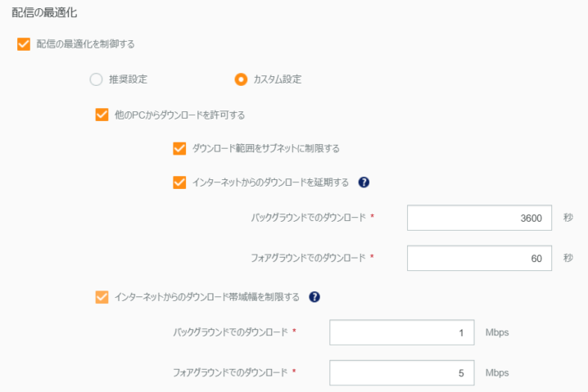Focus the 1 Mbps background bandwidth field
This screenshot has height=392, width=588.
401,332
